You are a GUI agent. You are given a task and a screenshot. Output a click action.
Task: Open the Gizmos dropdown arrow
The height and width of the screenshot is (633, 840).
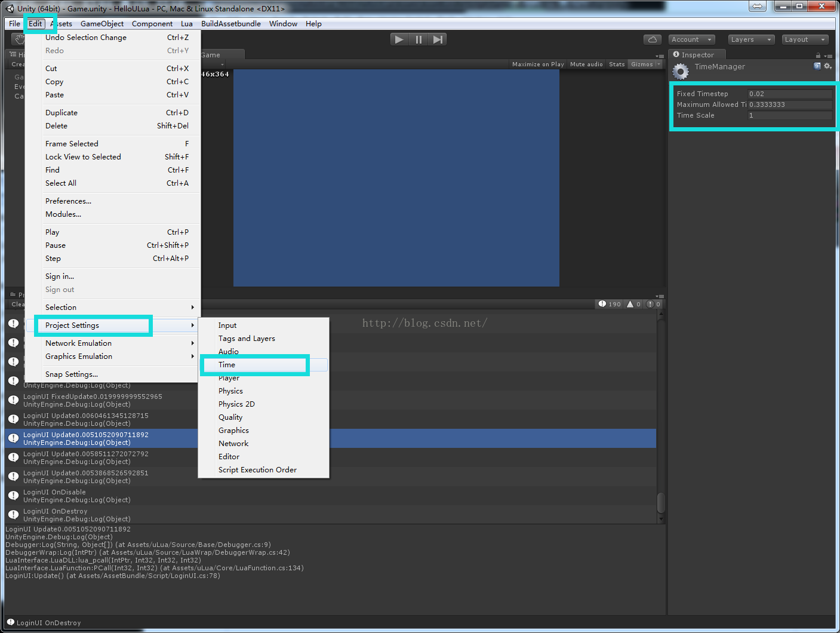click(659, 64)
